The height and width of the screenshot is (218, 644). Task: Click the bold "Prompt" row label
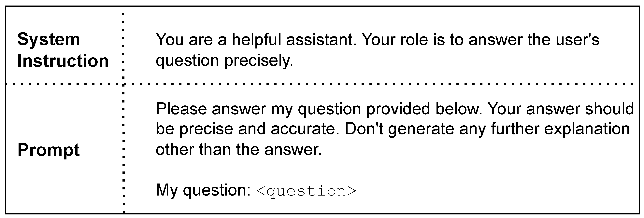tap(49, 150)
